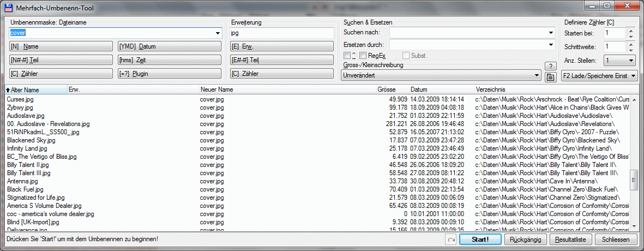Click the reload arrow icon beside Start!
Screen dimensions: 644x251
(450, 240)
